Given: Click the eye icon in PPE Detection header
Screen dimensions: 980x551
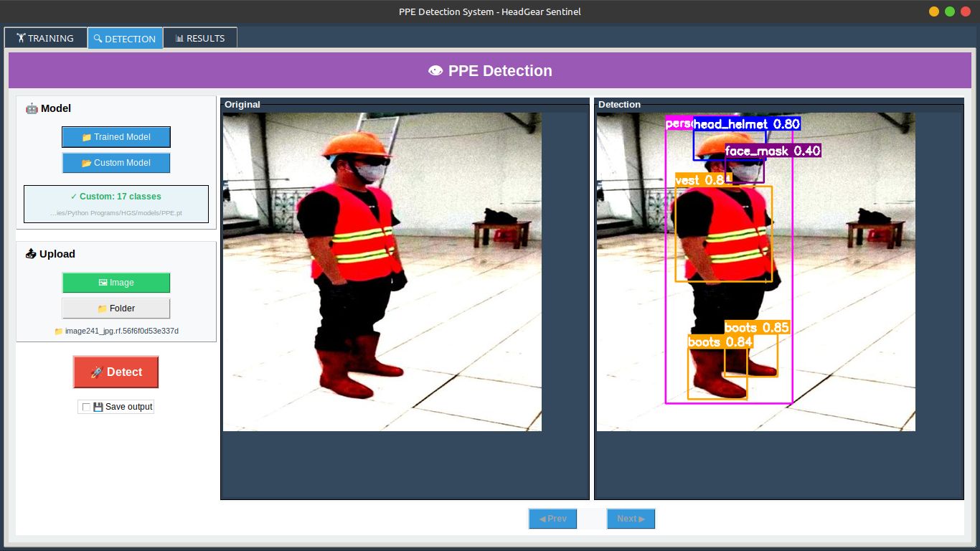Looking at the screenshot, I should point(435,71).
